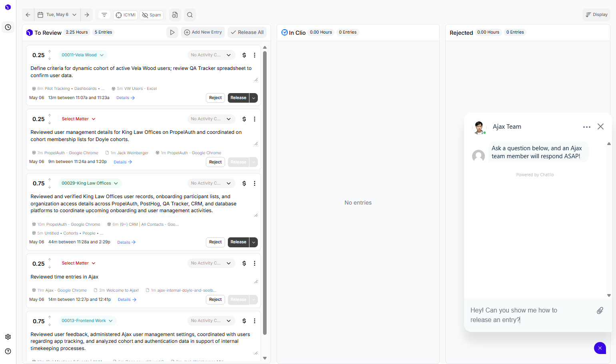
Task: Expand Release options arrow on Vela Wood entry
Action: pyautogui.click(x=253, y=98)
